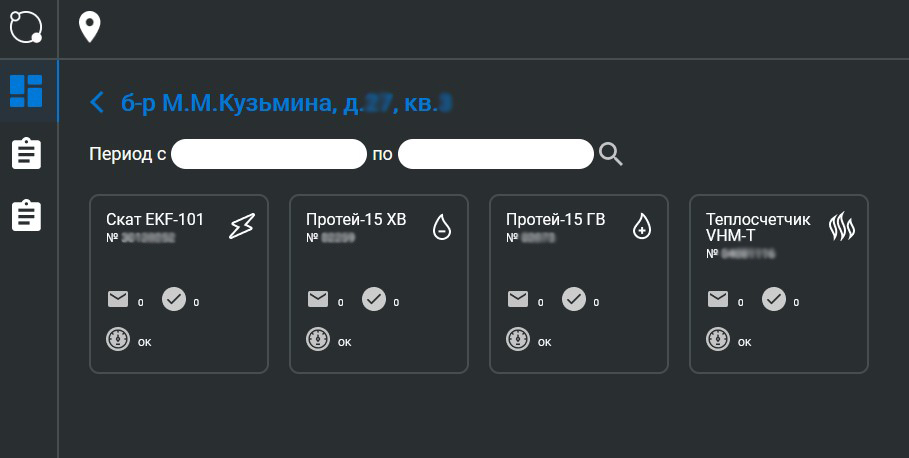The image size is (909, 458).
Task: Click the magnifier search icon beside period
Action: pyautogui.click(x=610, y=155)
